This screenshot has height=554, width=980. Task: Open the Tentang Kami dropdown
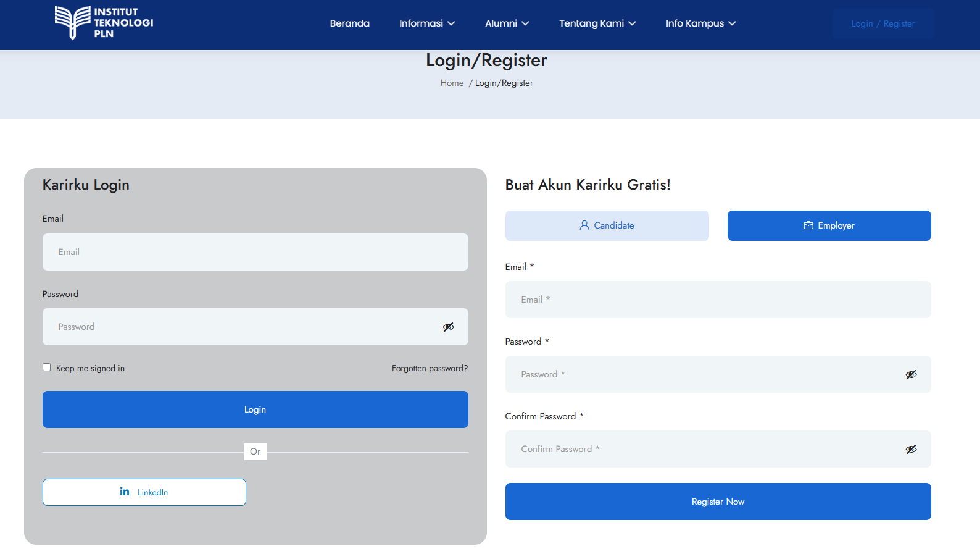597,23
